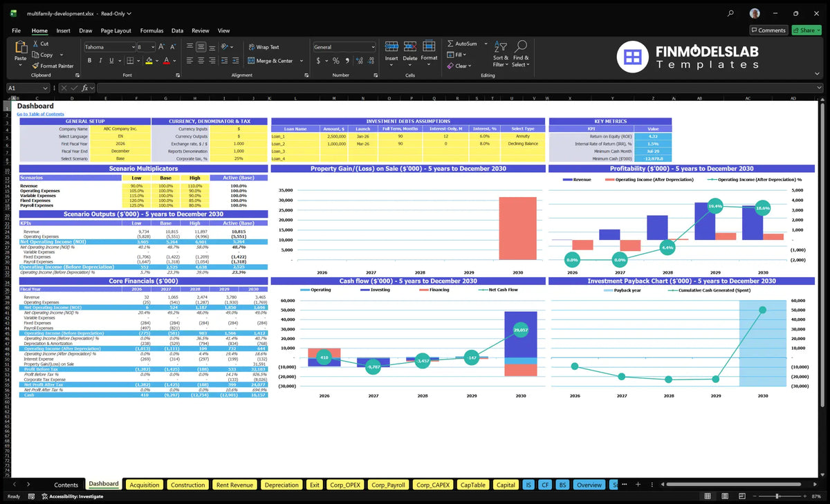
Task: Click the AutoSum sigma icon
Action: [450, 44]
